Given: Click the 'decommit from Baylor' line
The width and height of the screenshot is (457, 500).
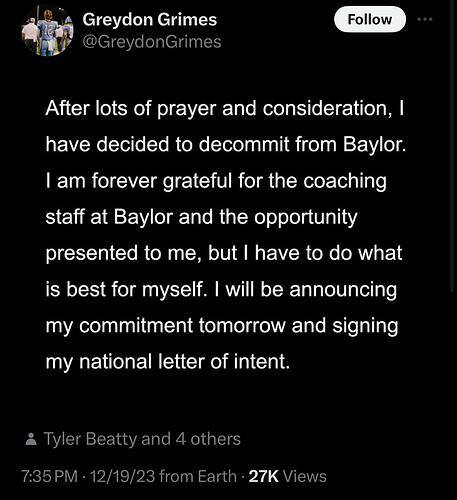Looking at the screenshot, I should pyautogui.click(x=226, y=145).
